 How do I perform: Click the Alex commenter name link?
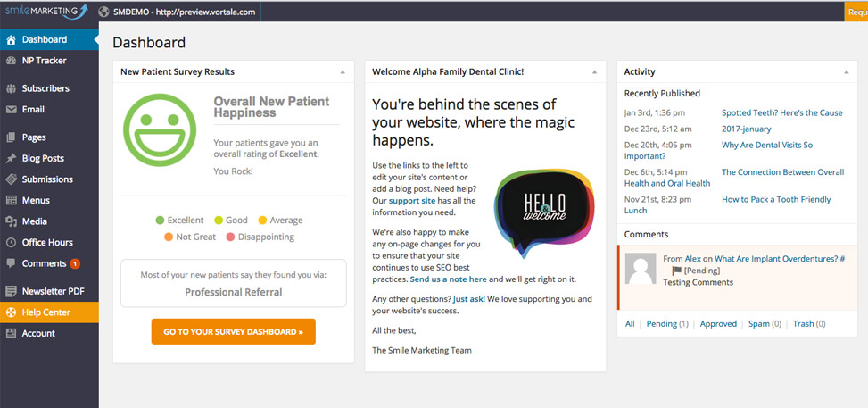pos(692,259)
